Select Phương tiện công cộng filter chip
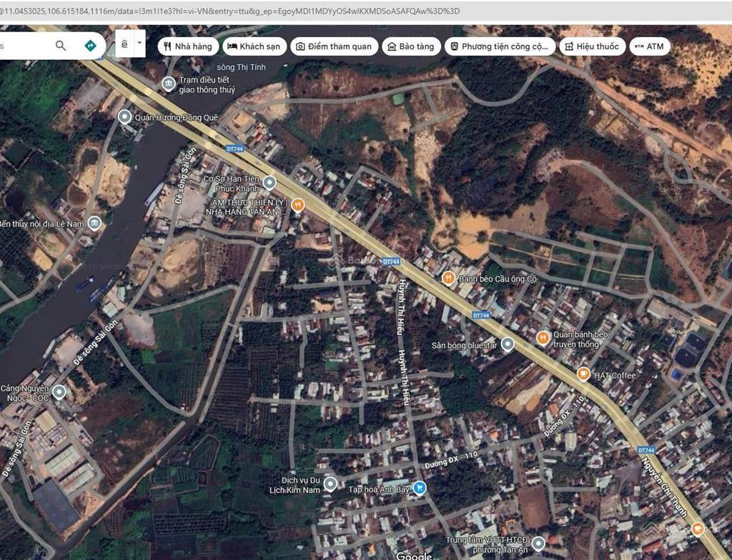 pyautogui.click(x=500, y=46)
